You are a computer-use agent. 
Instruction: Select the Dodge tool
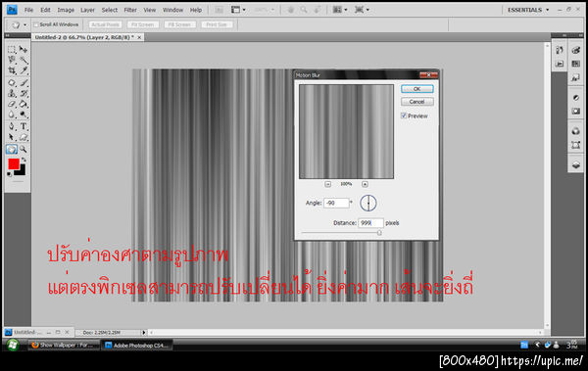pyautogui.click(x=24, y=115)
